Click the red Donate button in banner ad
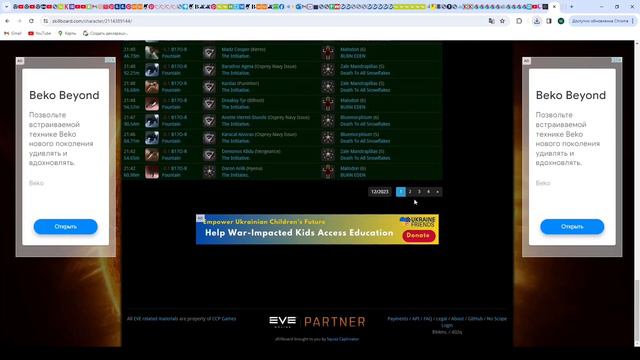This screenshot has width=640, height=360. [418, 236]
